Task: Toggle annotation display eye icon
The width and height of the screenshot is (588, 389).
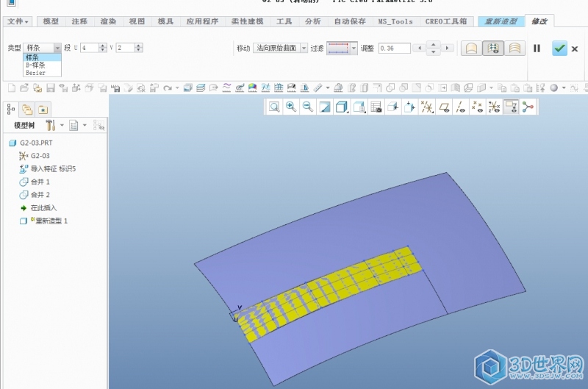Action: pos(511,107)
